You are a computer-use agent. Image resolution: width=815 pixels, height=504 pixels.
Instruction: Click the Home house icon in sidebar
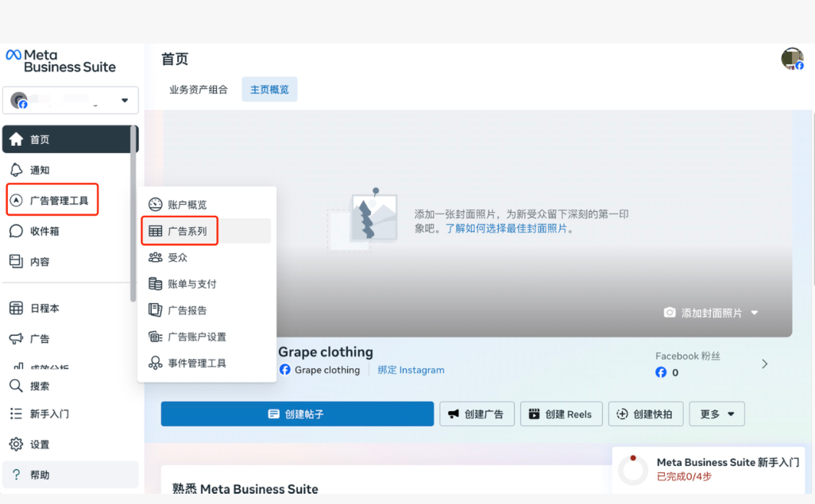pyautogui.click(x=16, y=140)
